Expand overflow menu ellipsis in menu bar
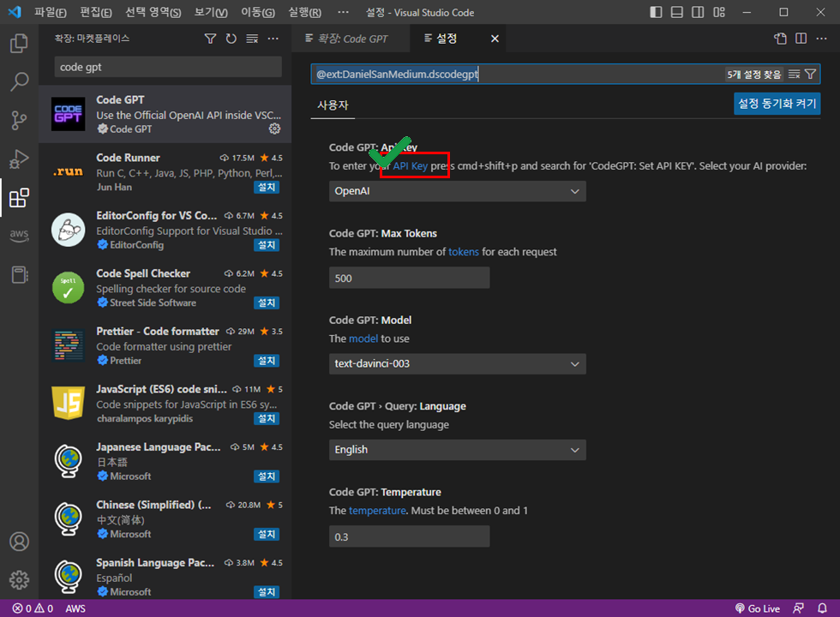This screenshot has width=840, height=617. click(x=344, y=12)
